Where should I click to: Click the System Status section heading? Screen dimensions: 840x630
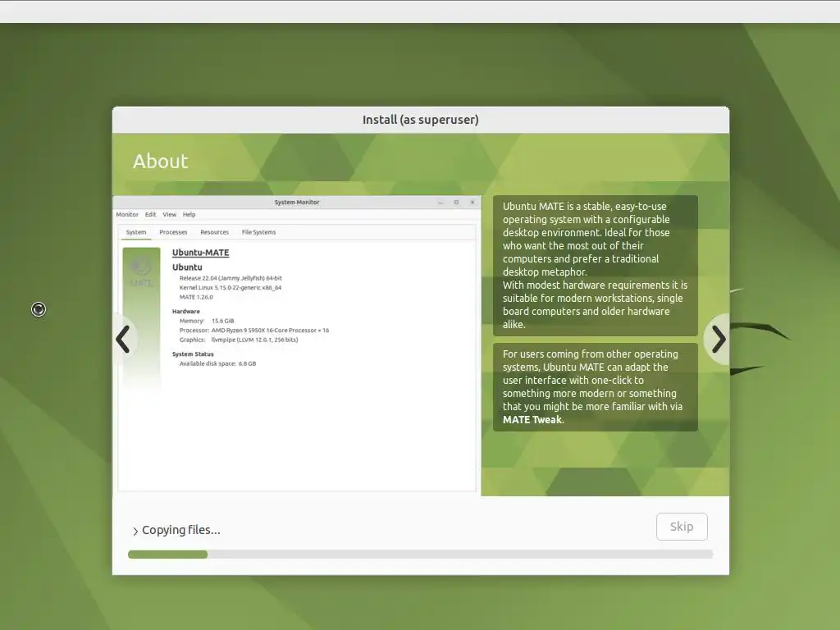pos(193,354)
